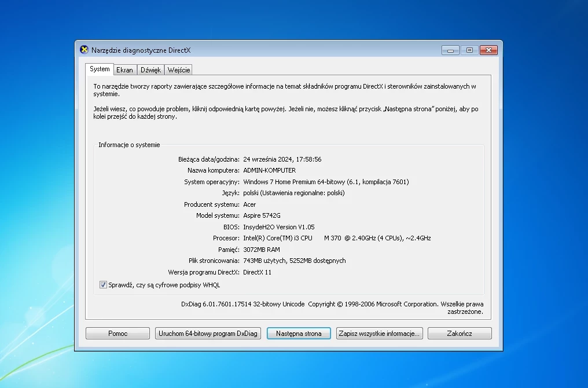Click the restore window control
The height and width of the screenshot is (388, 588).
pos(469,50)
